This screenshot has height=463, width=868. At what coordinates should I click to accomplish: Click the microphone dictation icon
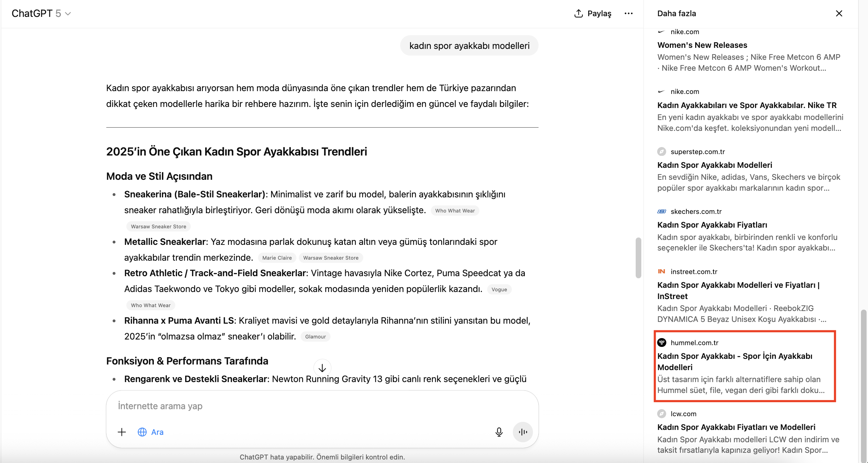pyautogui.click(x=499, y=432)
